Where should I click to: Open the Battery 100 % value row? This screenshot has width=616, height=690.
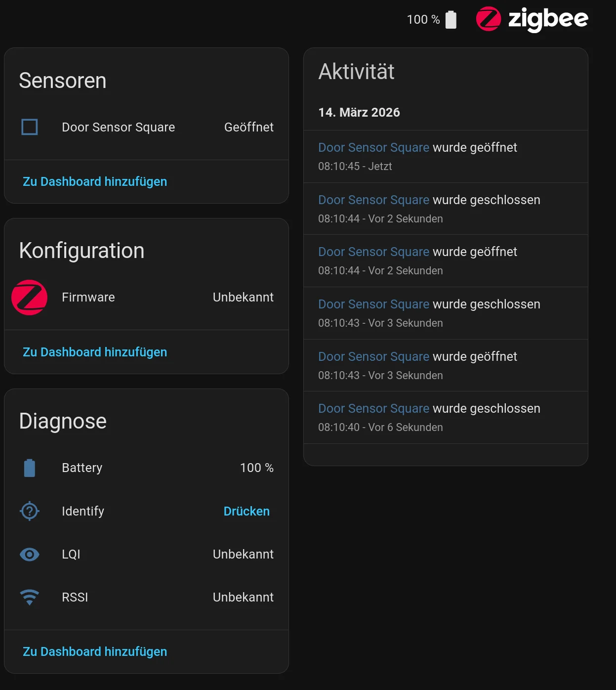[256, 468]
